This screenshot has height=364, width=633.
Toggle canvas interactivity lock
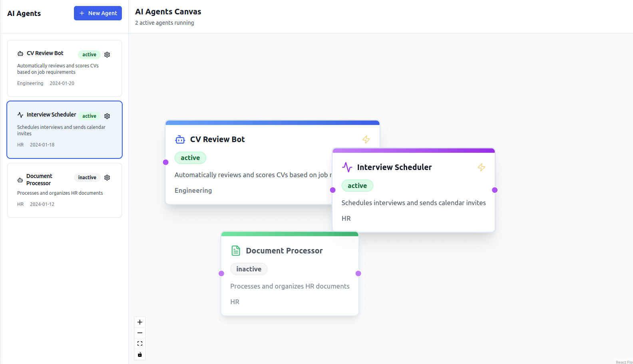pyautogui.click(x=140, y=354)
